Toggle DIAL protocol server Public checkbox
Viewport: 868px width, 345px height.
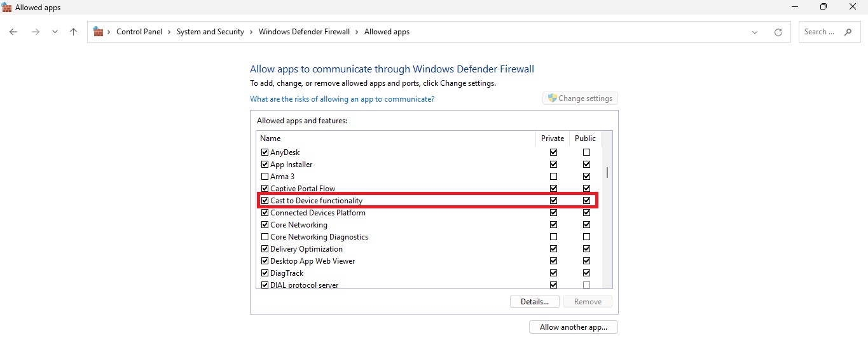tap(586, 285)
